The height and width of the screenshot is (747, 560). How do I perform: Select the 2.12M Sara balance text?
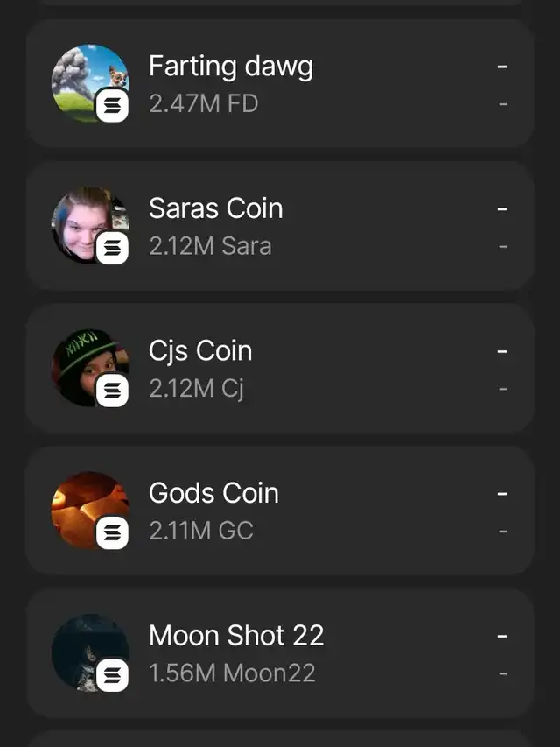click(210, 246)
